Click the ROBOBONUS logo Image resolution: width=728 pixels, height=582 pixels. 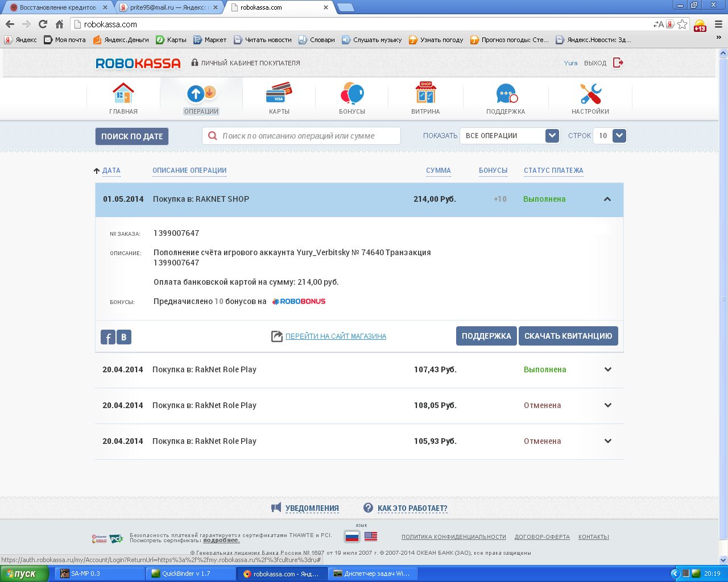click(x=299, y=301)
